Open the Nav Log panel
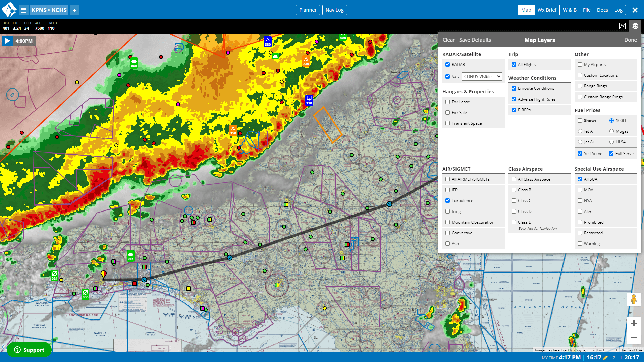Viewport: 644px width, 362px height. tap(335, 10)
